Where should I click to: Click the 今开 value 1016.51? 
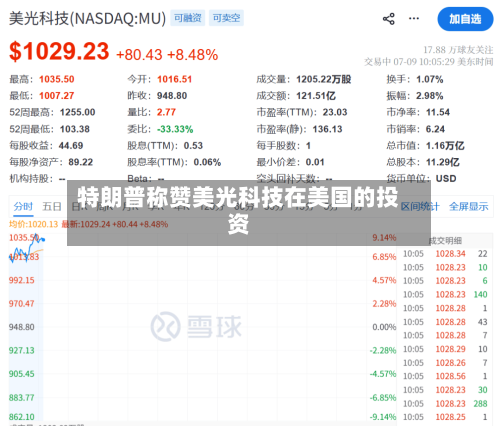(175, 79)
